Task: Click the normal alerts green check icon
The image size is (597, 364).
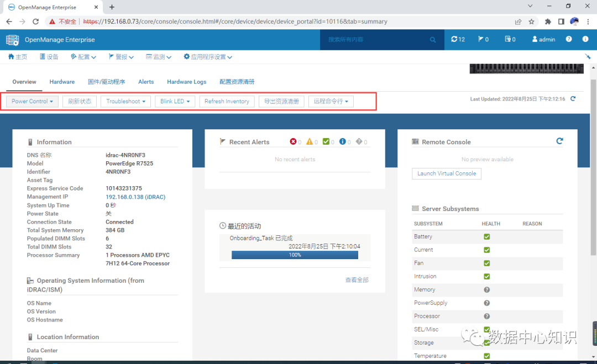Action: coord(326,141)
